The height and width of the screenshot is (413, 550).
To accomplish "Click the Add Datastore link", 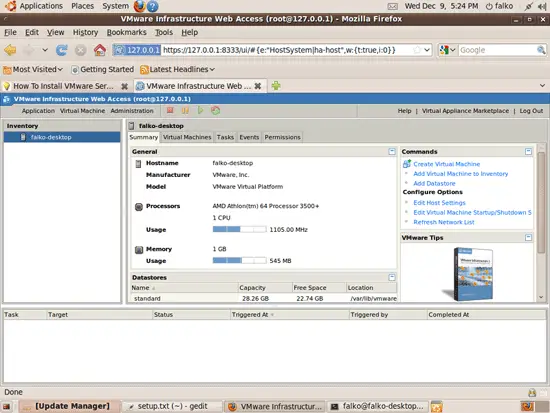I will pyautogui.click(x=434, y=183).
